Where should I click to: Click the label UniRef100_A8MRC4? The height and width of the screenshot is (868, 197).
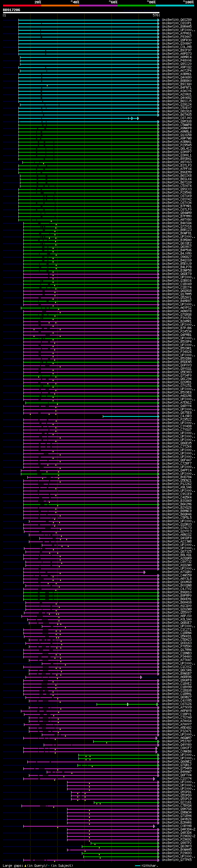177,57
